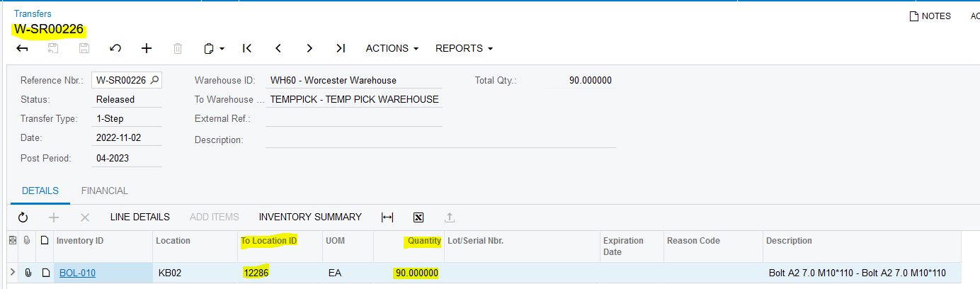Click the Line Details button
Image resolution: width=980 pixels, height=289 pixels.
pyautogui.click(x=139, y=217)
